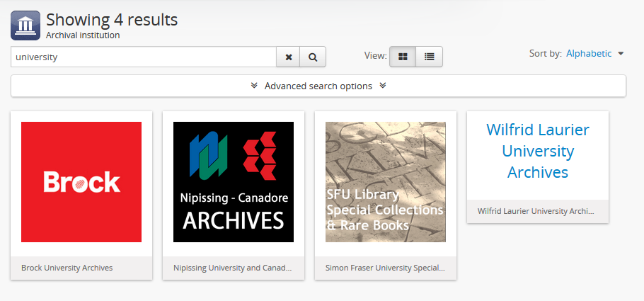
Task: Open the SFU Library Special Collections image
Action: [x=386, y=182]
